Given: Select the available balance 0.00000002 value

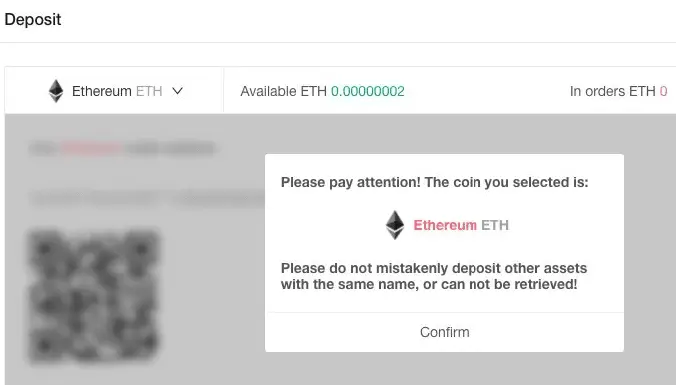Looking at the screenshot, I should pos(368,91).
